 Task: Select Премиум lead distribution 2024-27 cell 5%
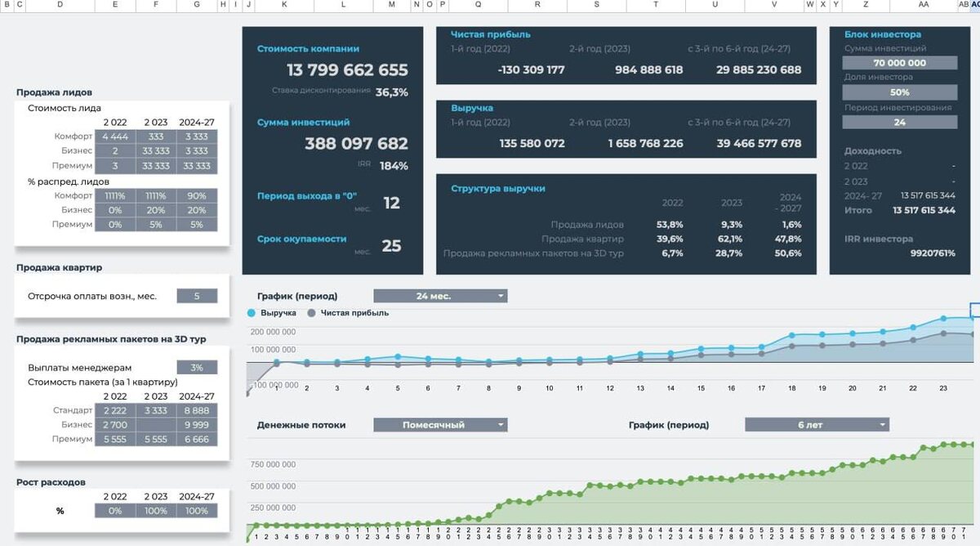click(x=197, y=224)
